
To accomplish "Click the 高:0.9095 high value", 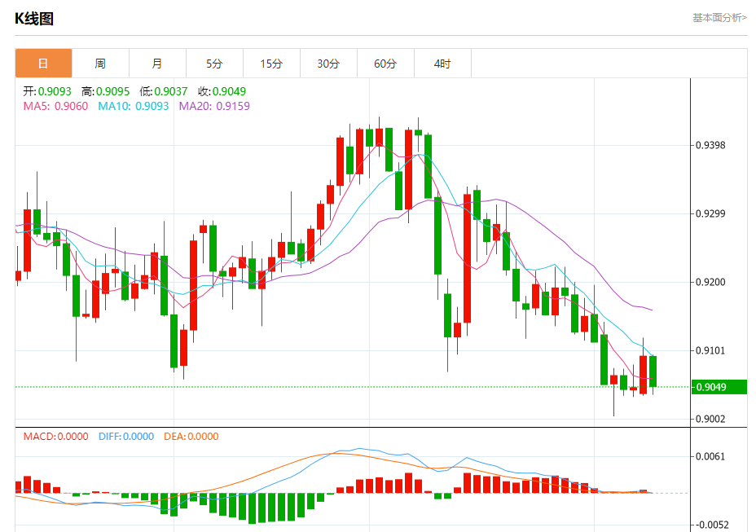I will pos(106,91).
